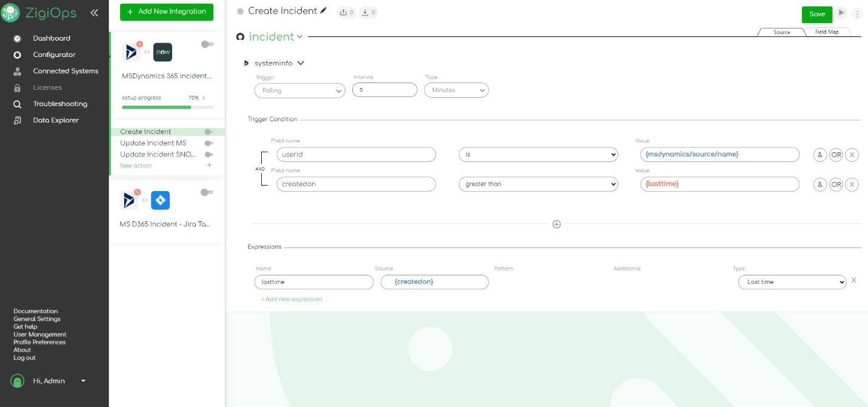The image size is (868, 407).
Task: Click the Connected Systems icon
Action: pyautogui.click(x=18, y=71)
